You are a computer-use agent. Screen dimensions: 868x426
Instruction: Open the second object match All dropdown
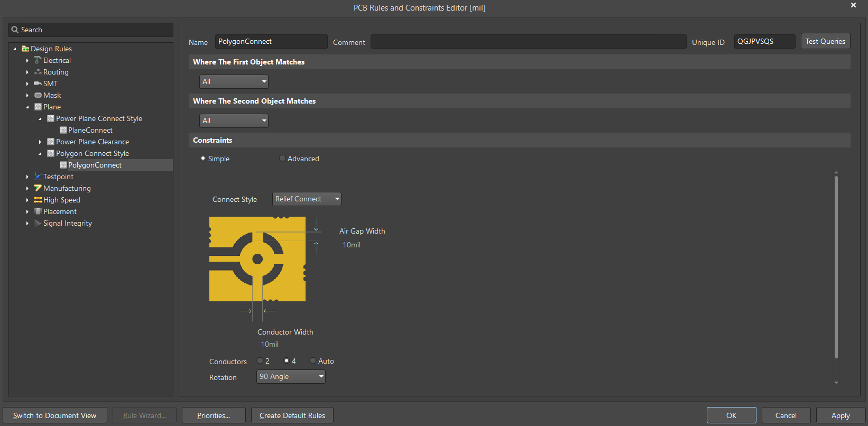(234, 121)
